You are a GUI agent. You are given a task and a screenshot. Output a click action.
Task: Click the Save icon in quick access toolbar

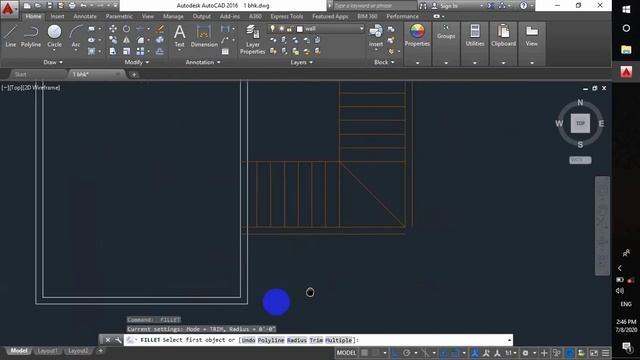(50, 6)
